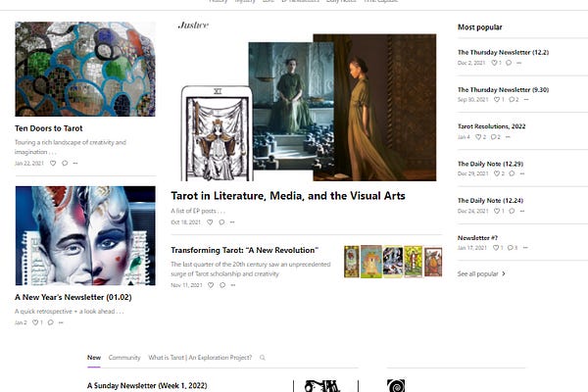Open What is Tarot | An Exploration Project? tab

[x=200, y=358]
